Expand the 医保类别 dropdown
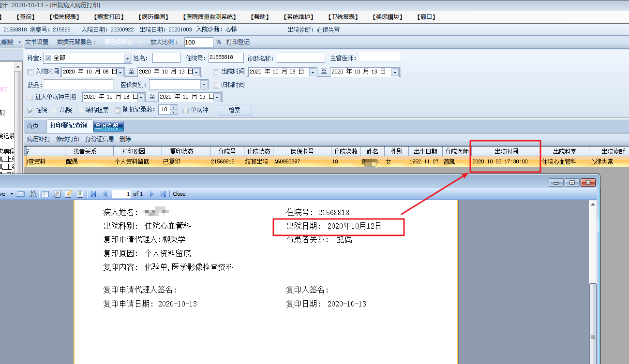This screenshot has height=364, width=629. [x=204, y=85]
